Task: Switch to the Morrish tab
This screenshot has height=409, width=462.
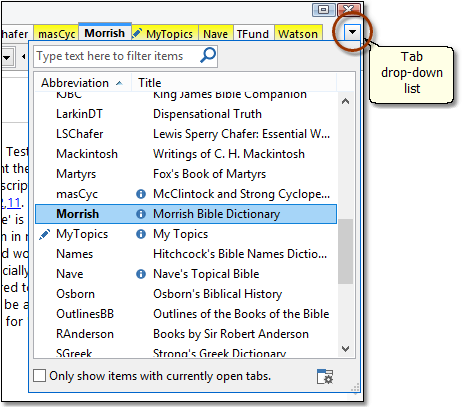Action: (105, 33)
